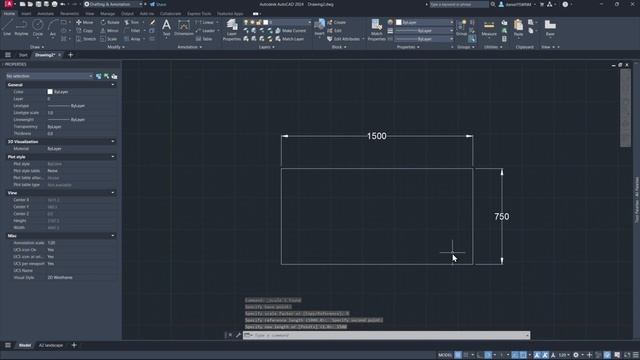Image resolution: width=640 pixels, height=360 pixels.
Task: Toggle clean screen in status bar
Action: (x=627, y=355)
